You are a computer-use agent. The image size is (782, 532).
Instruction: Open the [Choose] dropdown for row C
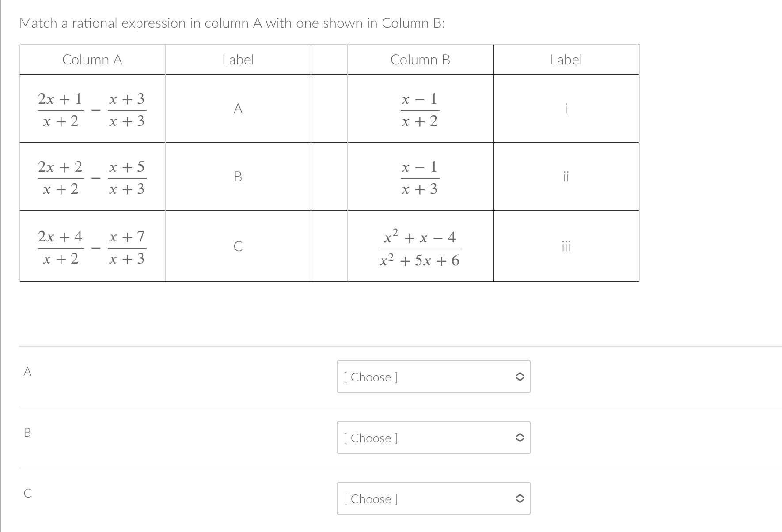click(433, 498)
